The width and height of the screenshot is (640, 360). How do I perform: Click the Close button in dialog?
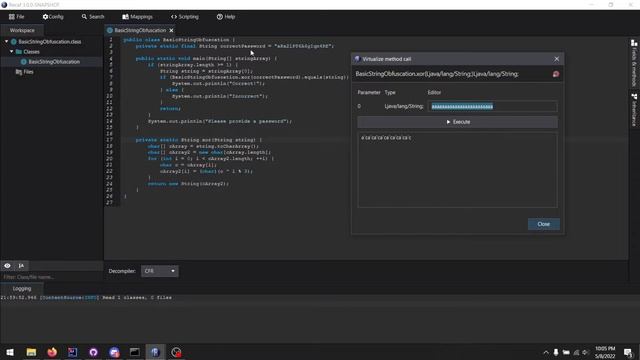click(543, 224)
